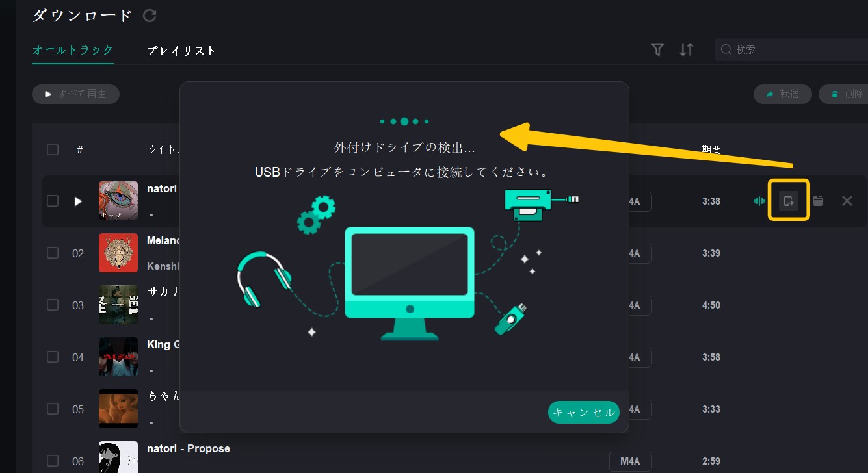The height and width of the screenshot is (473, 868).
Task: Click track number 06
Action: coord(78,461)
